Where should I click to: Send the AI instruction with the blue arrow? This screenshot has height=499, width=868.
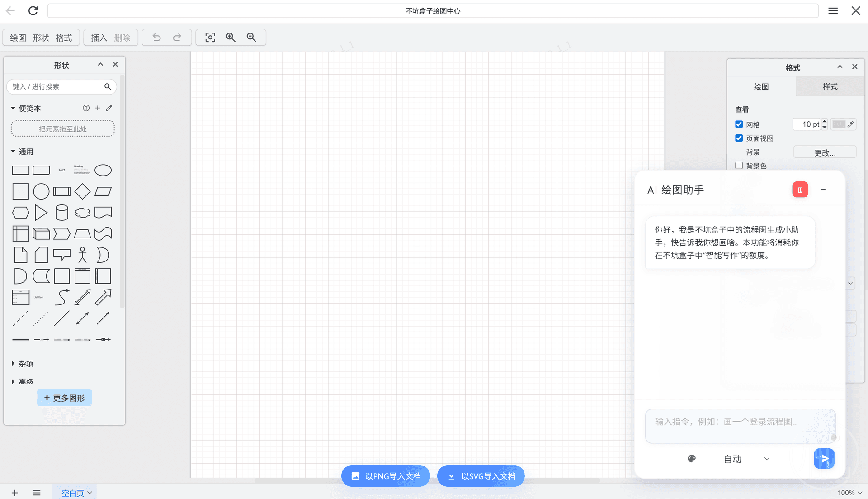coord(824,459)
